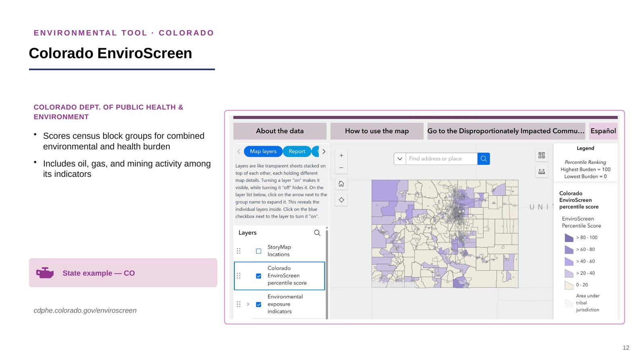Click 'Lowest Burden = 0' legend text
644x362 pixels.
pyautogui.click(x=585, y=177)
